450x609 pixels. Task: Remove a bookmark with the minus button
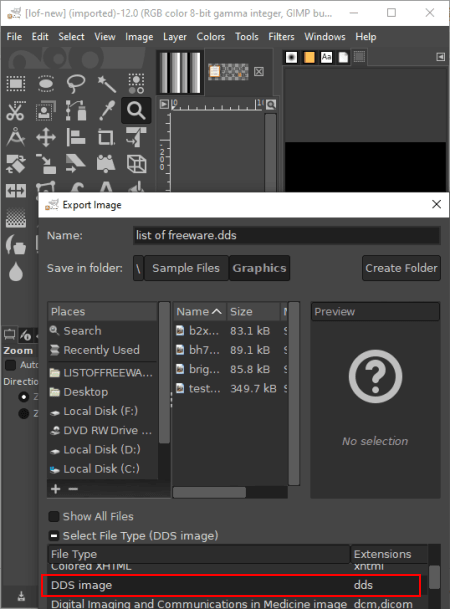[73, 489]
